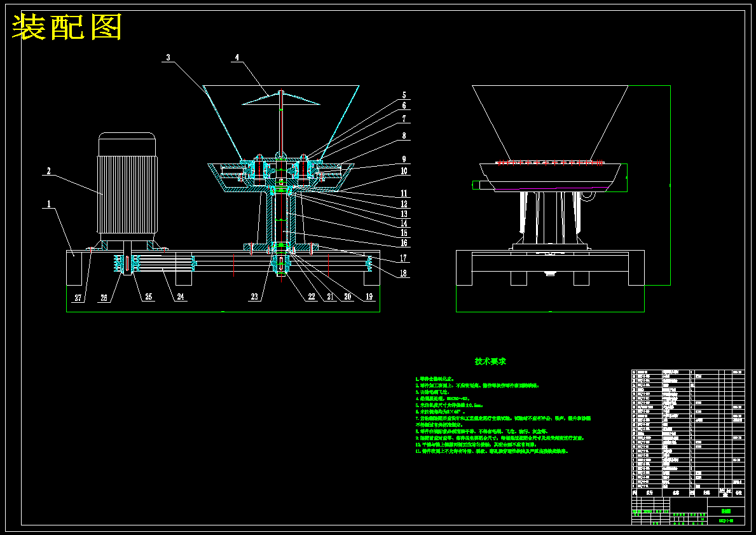This screenshot has width=756, height=535.
Task: Select part callout number 2 near motor
Action: (x=49, y=170)
